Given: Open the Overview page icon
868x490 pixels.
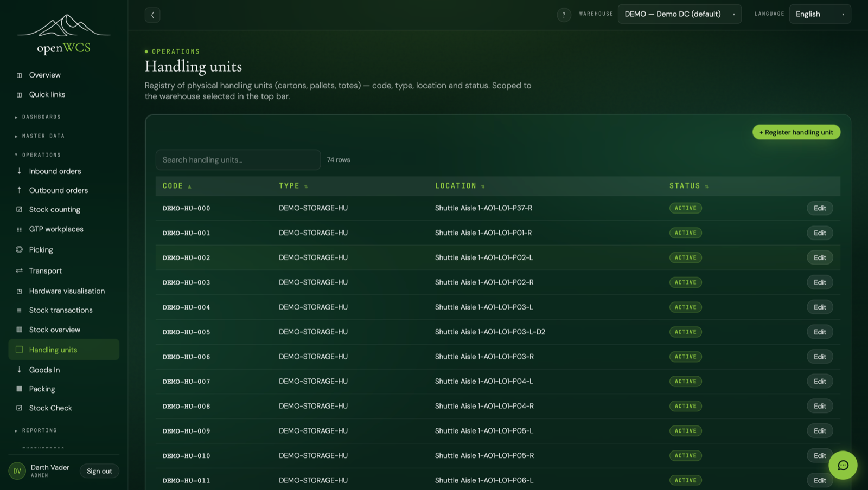Looking at the screenshot, I should pyautogui.click(x=19, y=75).
